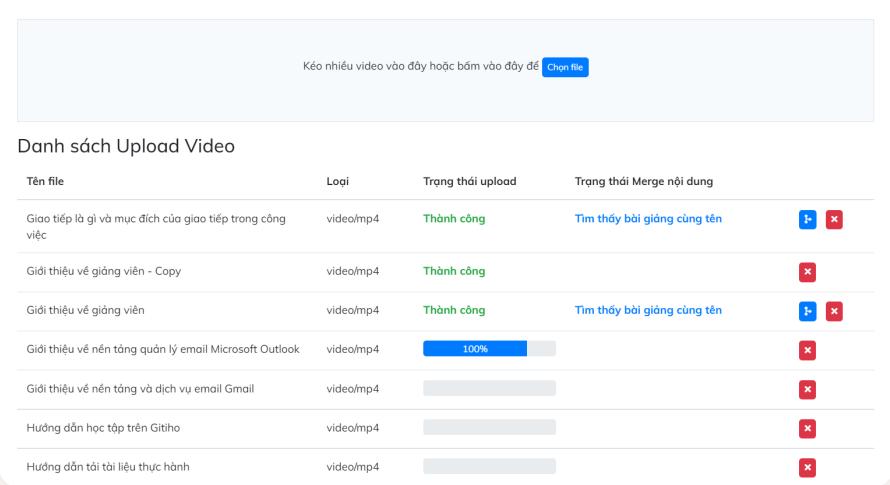Select 'Giới thiệu về nền tảng và dịch vụ email Gmail'
The height and width of the screenshot is (485, 890).
(140, 388)
